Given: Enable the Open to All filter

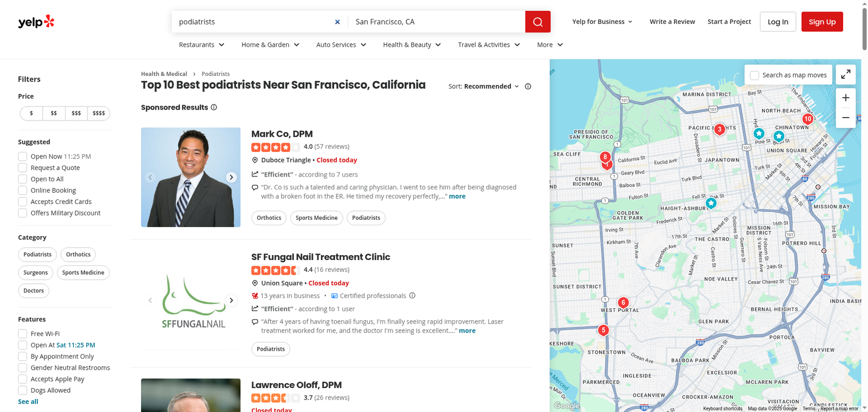Looking at the screenshot, I should tap(23, 179).
